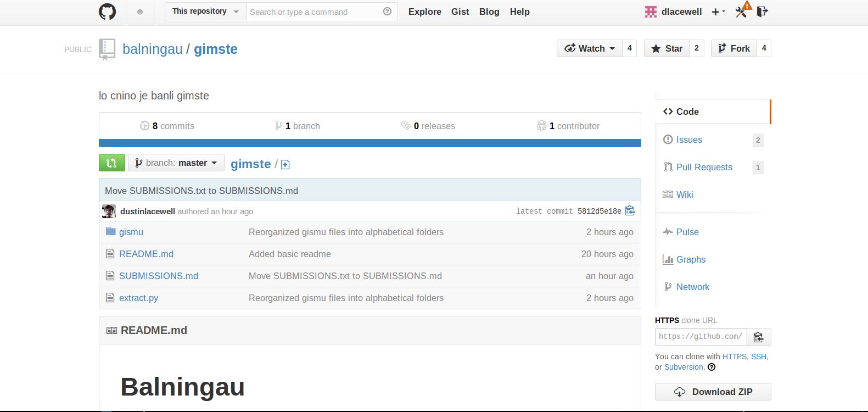Open Added basic readme commit message
The image size is (868, 412).
coord(290,254)
